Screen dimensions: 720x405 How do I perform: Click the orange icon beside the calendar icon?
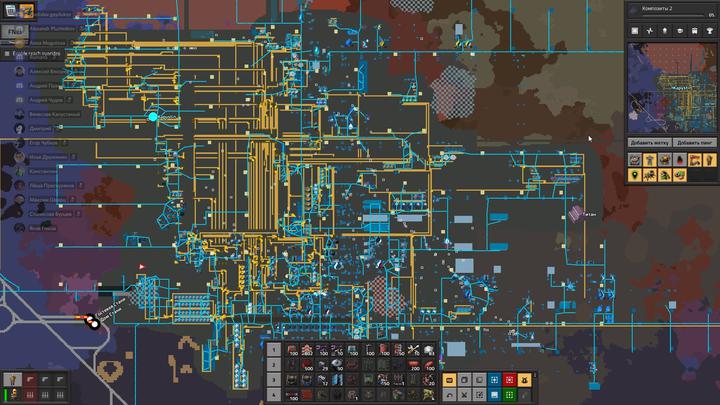[x=26, y=10]
